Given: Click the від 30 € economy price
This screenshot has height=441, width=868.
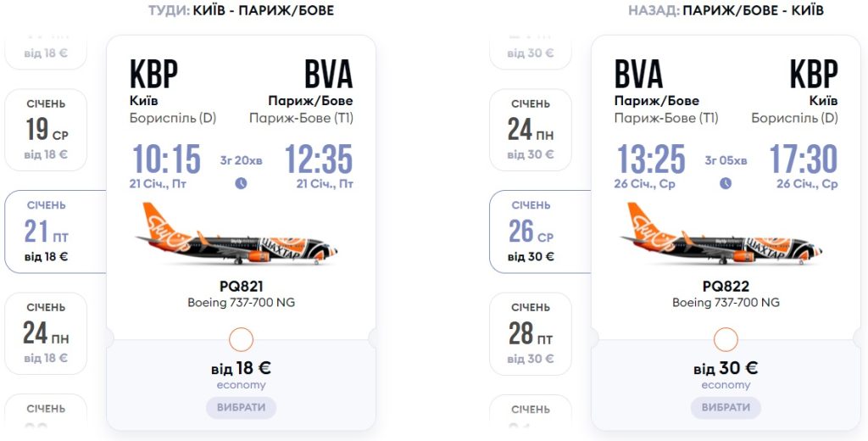Looking at the screenshot, I should [726, 368].
